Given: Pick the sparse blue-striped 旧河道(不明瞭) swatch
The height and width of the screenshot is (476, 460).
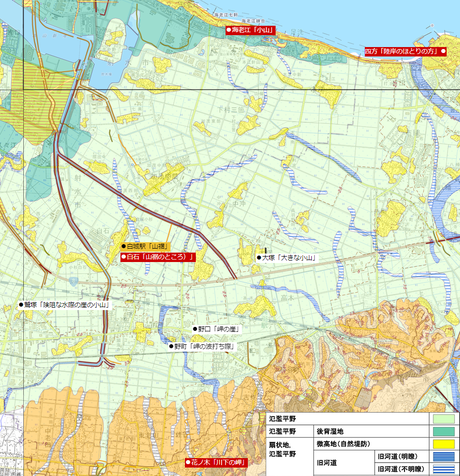Looking at the screenshot, I should [x=444, y=469].
